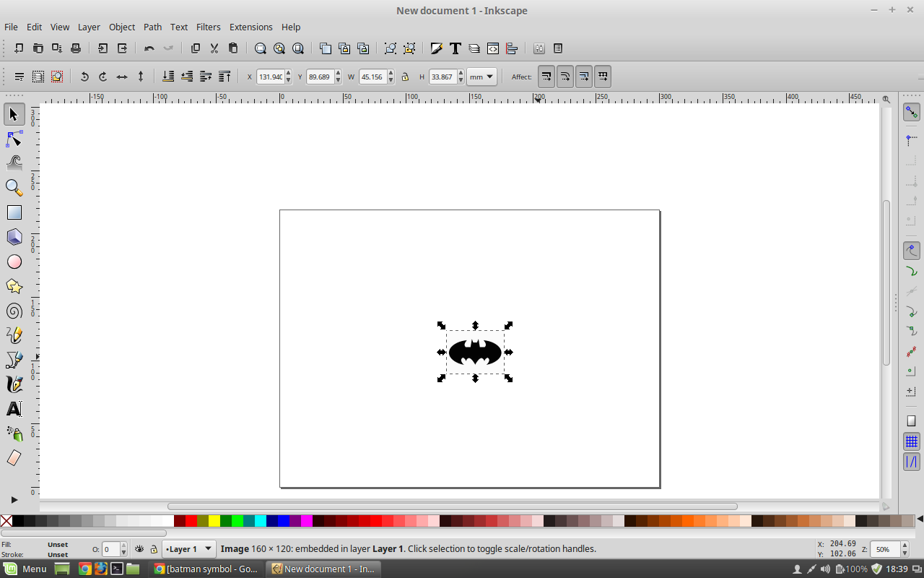Select the Star/Polygon tool

pyautogui.click(x=14, y=286)
